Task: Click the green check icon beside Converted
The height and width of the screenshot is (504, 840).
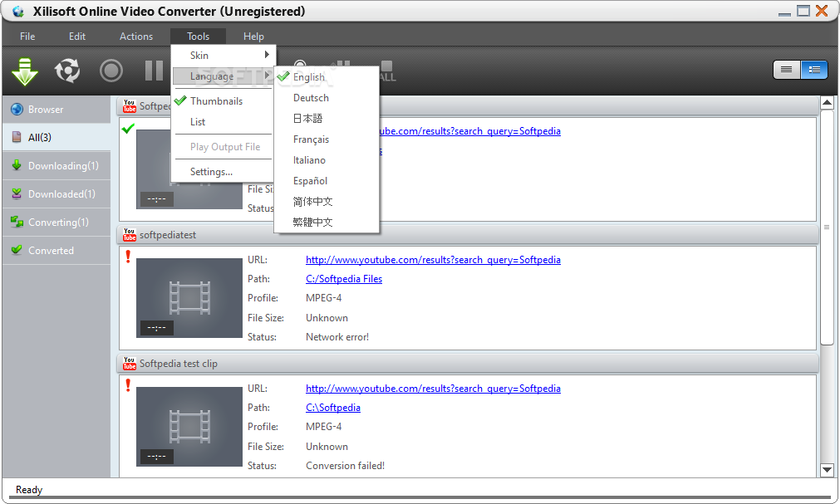Action: point(17,250)
